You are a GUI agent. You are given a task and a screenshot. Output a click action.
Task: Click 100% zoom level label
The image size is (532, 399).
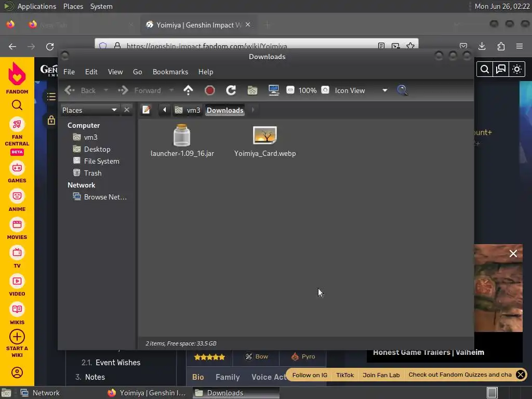pyautogui.click(x=308, y=90)
